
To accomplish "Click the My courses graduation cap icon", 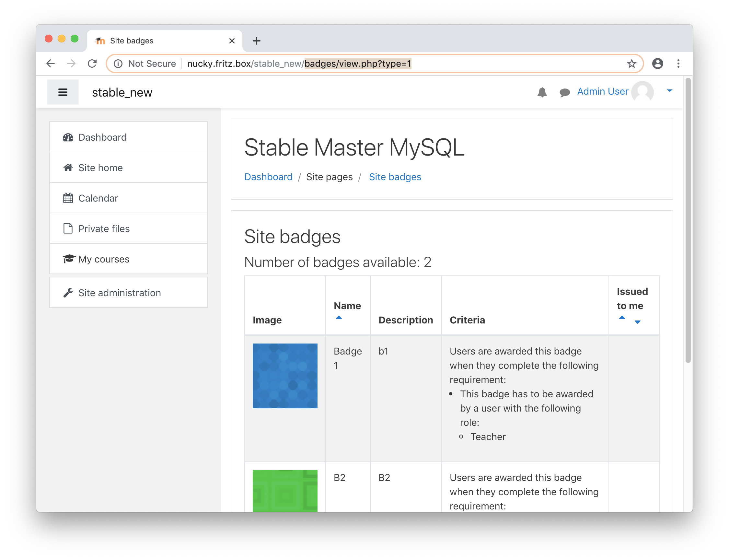I will pyautogui.click(x=69, y=259).
